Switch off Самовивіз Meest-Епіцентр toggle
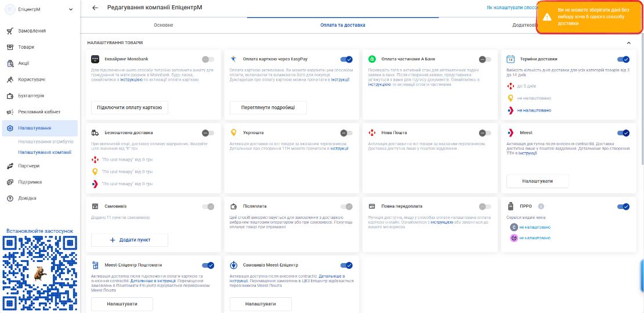This screenshot has height=313, width=644. pyautogui.click(x=346, y=265)
